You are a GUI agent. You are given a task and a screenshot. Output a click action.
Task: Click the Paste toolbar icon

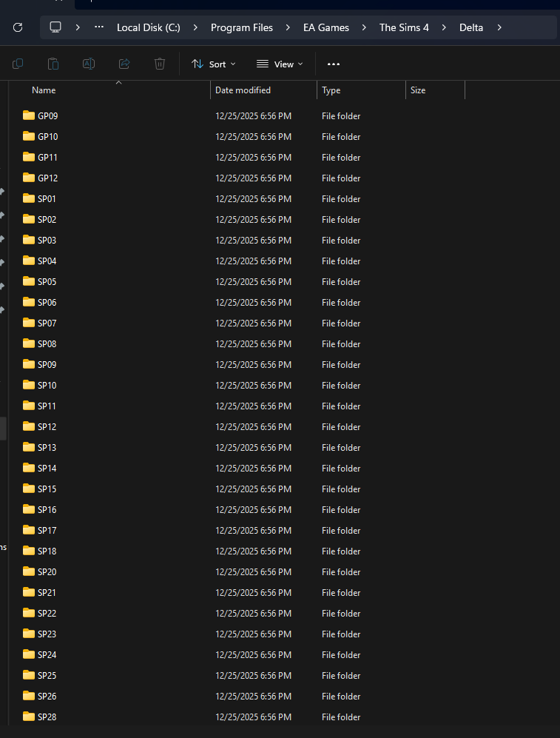click(53, 64)
